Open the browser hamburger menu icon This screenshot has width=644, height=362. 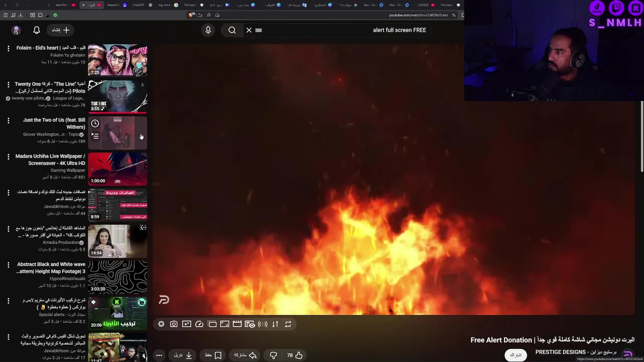click(6, 15)
